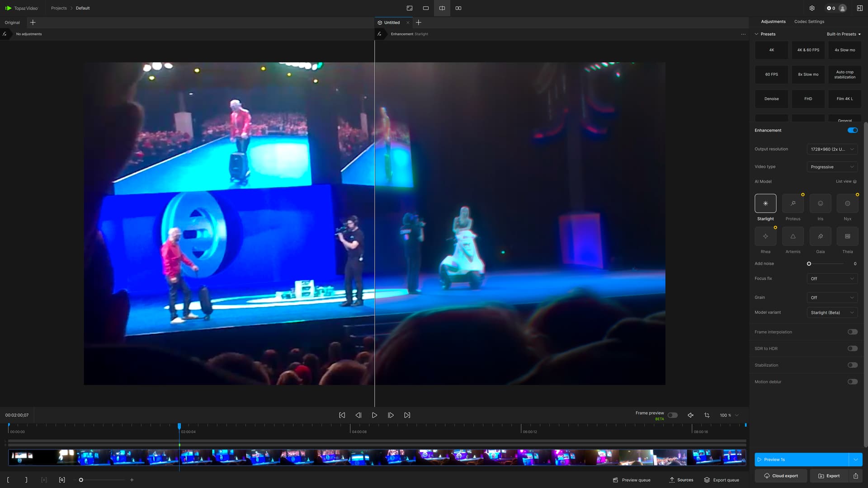The image size is (868, 488).
Task: Click the Cloud export button
Action: [781, 476]
